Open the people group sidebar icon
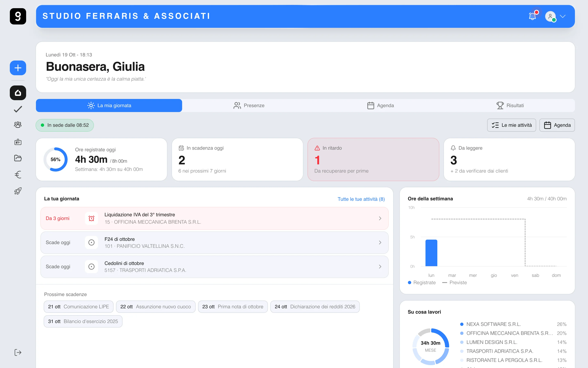This screenshot has height=368, width=588. point(18,125)
